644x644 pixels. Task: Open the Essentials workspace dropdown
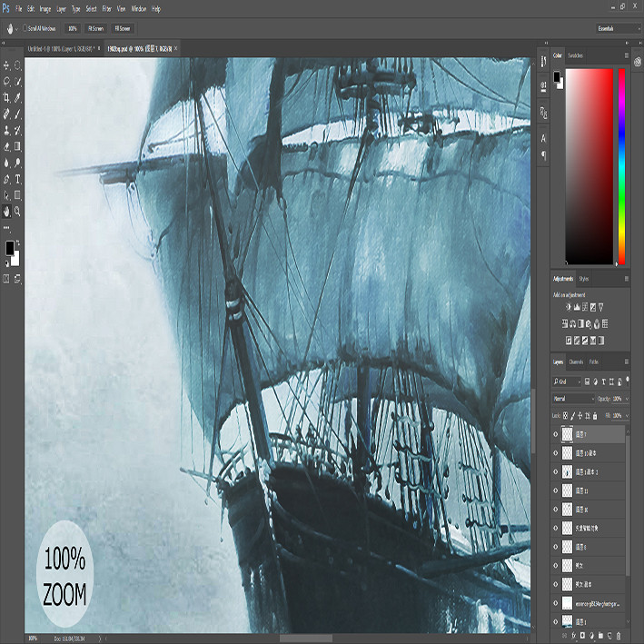pos(619,28)
